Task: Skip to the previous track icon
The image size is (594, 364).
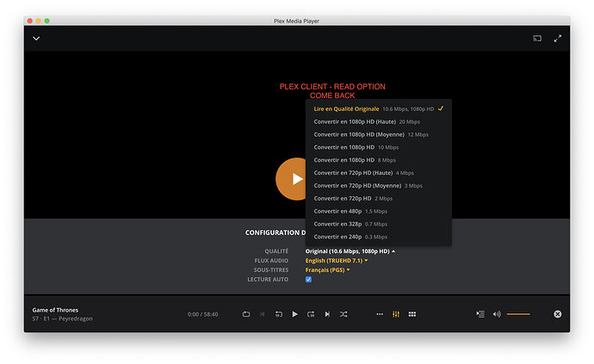Action: click(x=263, y=314)
